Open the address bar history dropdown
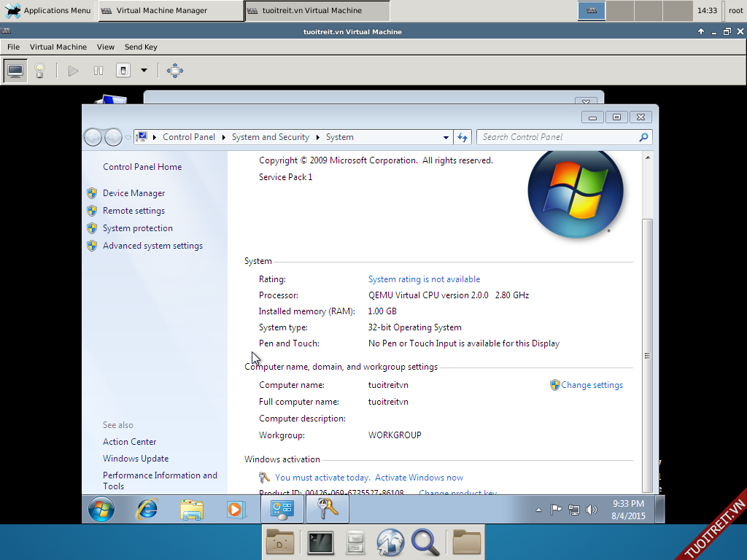The image size is (747, 560). (x=446, y=137)
